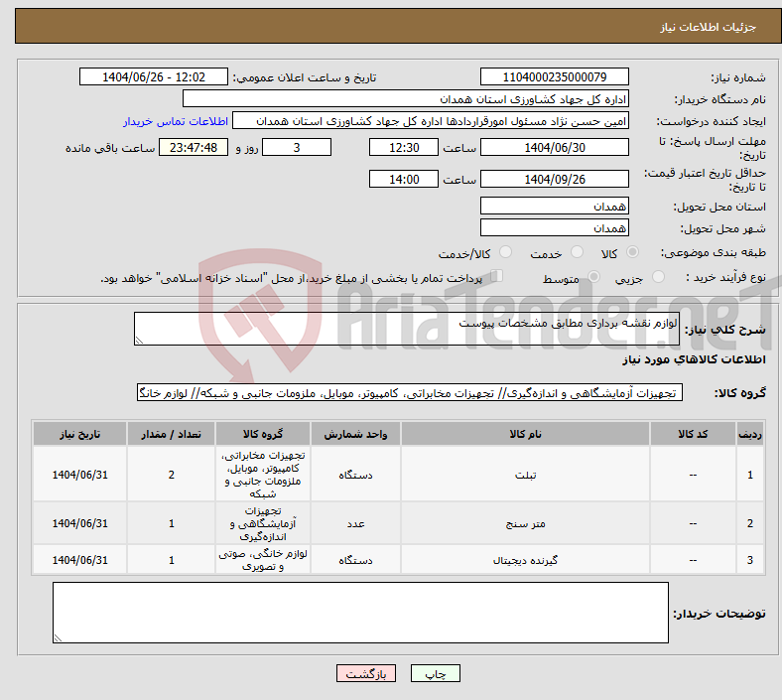Click the validity time 14:00 field
The height and width of the screenshot is (700, 782).
[x=404, y=179]
